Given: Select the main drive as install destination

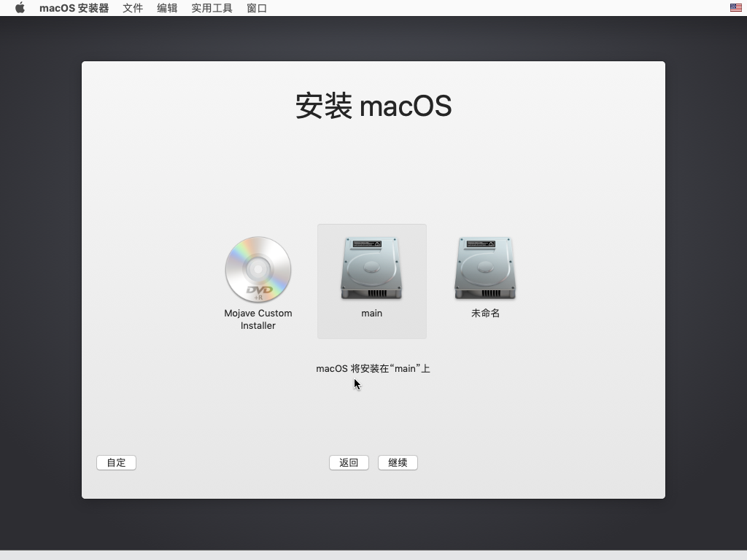Looking at the screenshot, I should coord(371,268).
